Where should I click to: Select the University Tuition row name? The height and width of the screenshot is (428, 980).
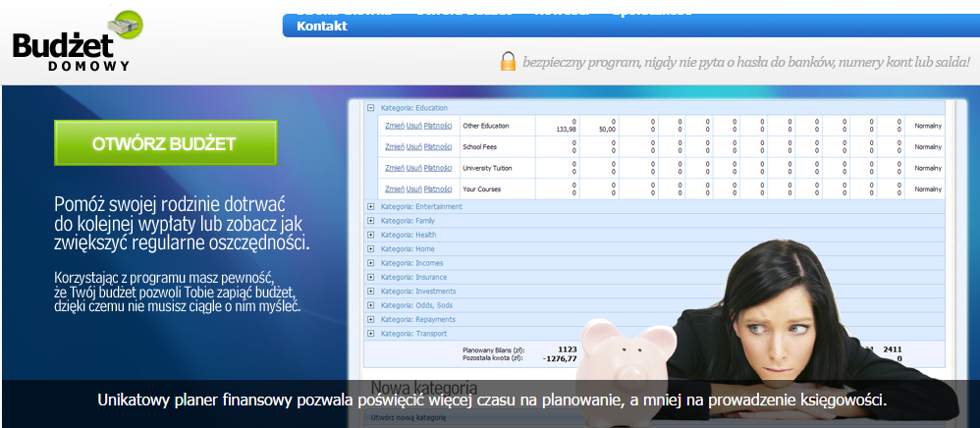click(x=487, y=168)
